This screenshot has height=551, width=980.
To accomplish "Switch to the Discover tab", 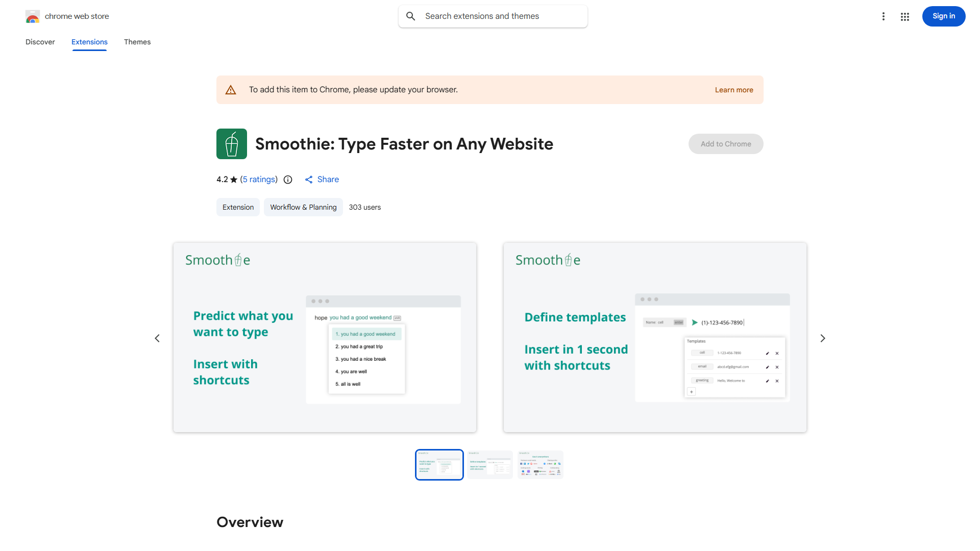I will tap(40, 42).
